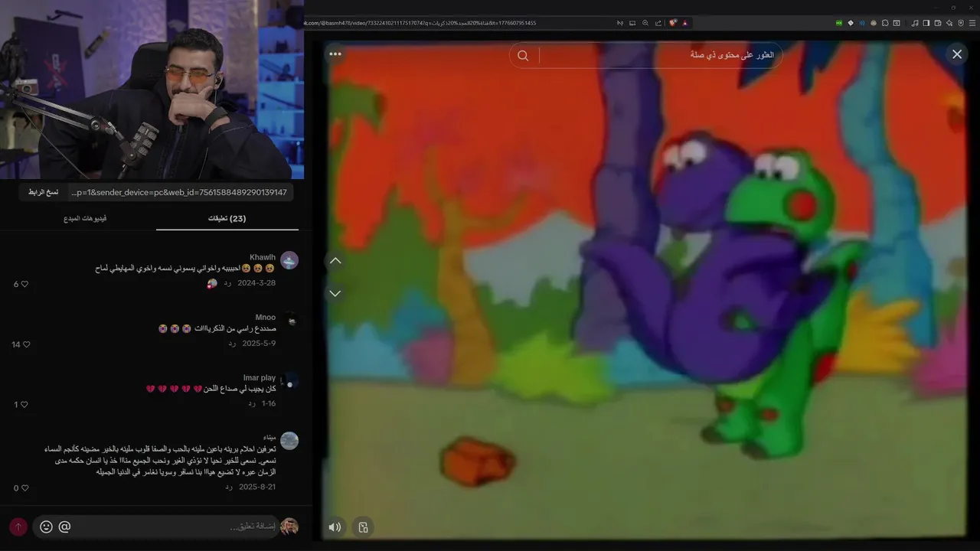Like Mnoo's comment with heart
Screen dimensions: 980x551
(26, 344)
